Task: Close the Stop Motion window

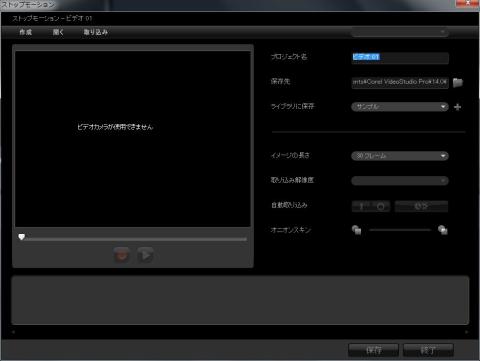Action: tap(467, 3)
